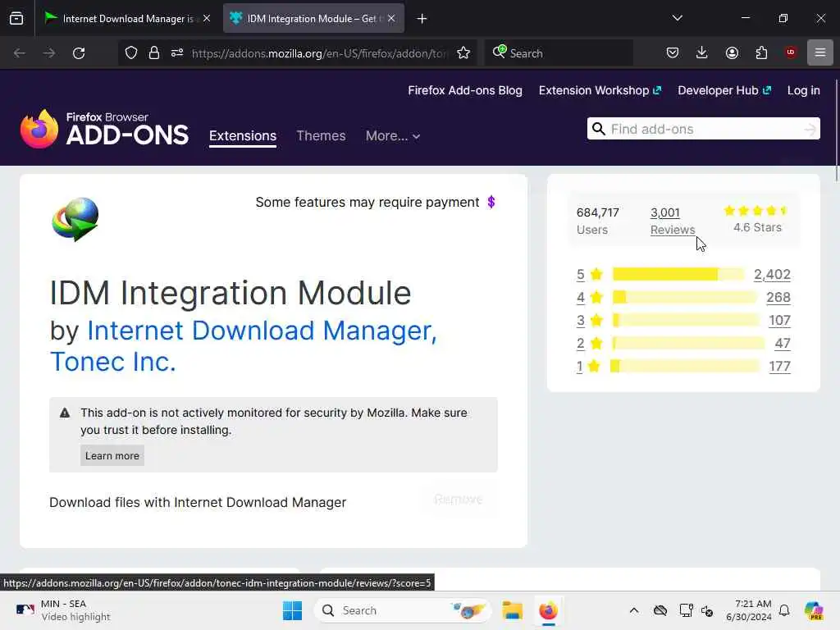This screenshot has height=630, width=840.
Task: Open a new tab with plus button
Action: [422, 19]
